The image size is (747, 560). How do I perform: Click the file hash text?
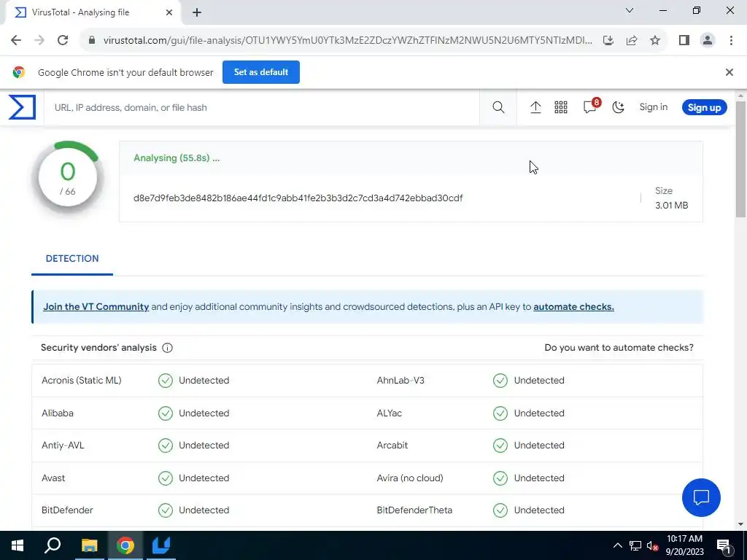click(x=298, y=198)
